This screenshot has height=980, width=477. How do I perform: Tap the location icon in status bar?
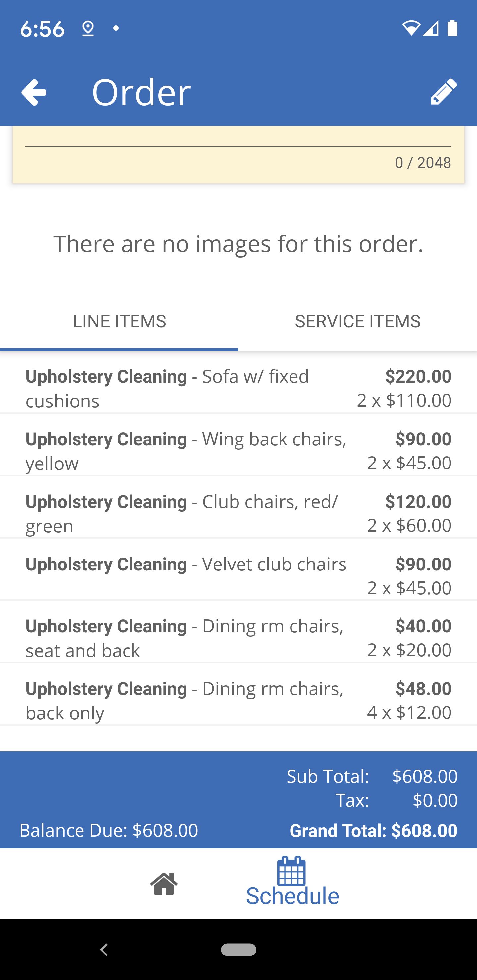(88, 28)
